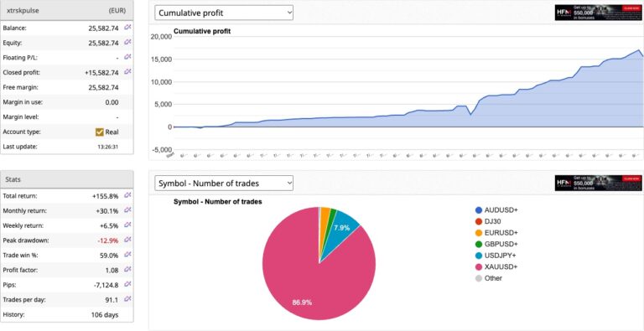Image resolution: width=644 pixels, height=331 pixels.
Task: Click the eye icon beside Floating P/L
Action: [x=127, y=57]
